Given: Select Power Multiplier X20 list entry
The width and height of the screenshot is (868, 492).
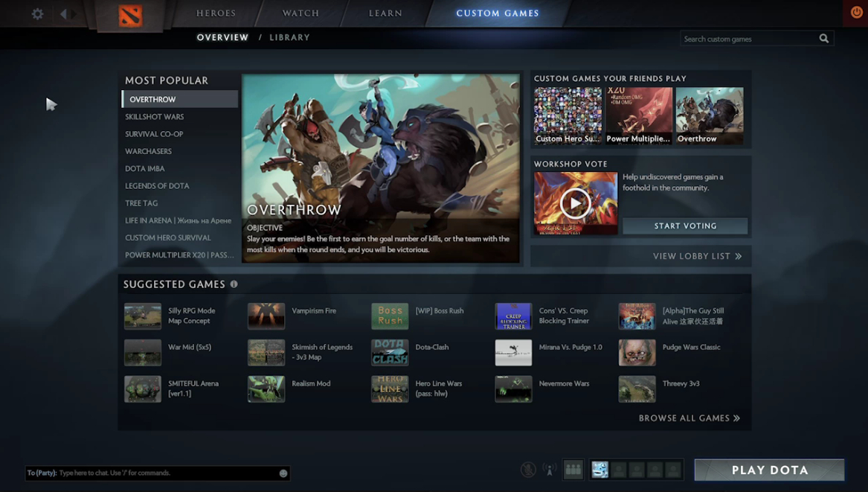Looking at the screenshot, I should click(x=180, y=255).
